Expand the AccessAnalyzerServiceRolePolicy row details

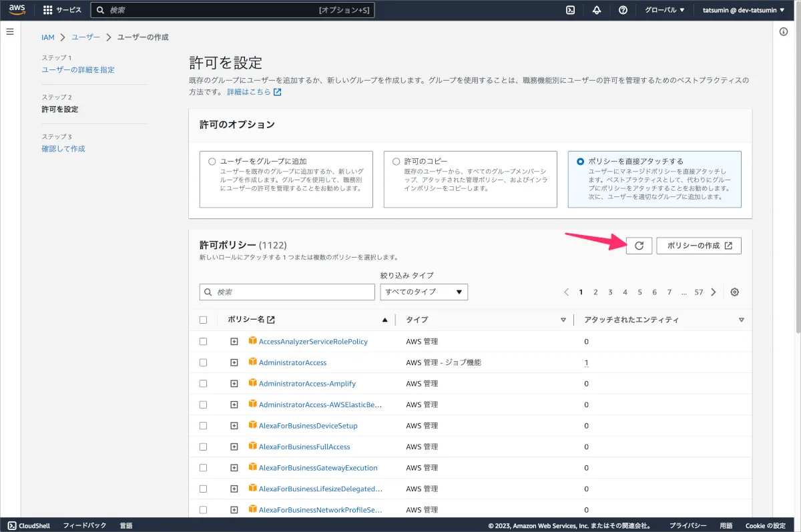click(234, 341)
